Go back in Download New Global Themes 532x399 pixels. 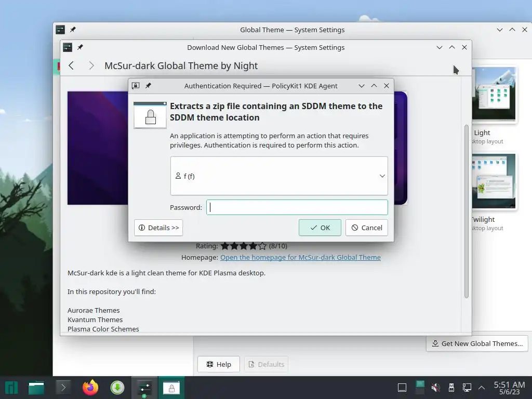click(71, 65)
